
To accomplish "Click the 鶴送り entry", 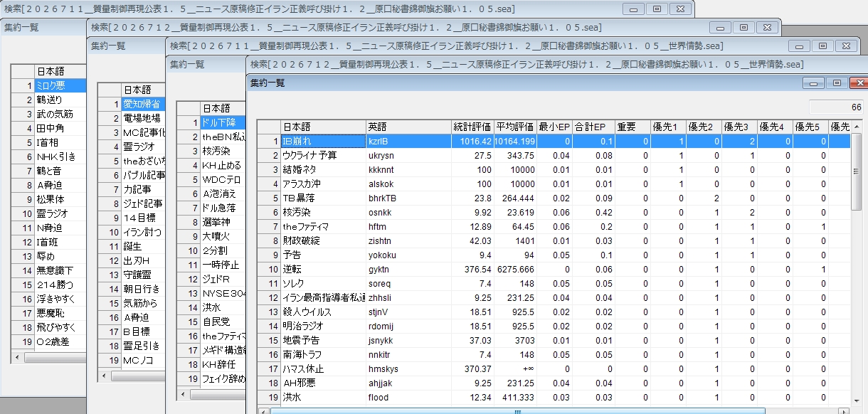I will (x=60, y=99).
